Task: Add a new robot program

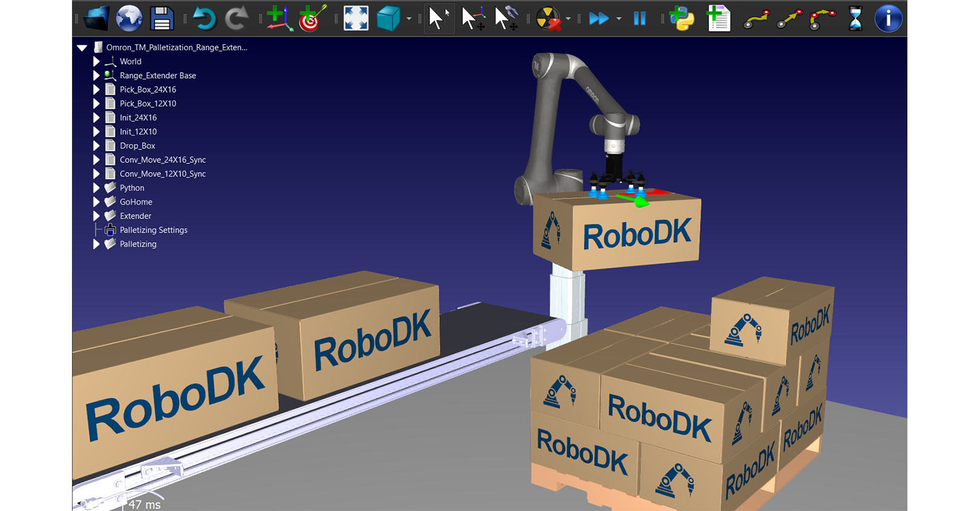Action: [x=718, y=19]
